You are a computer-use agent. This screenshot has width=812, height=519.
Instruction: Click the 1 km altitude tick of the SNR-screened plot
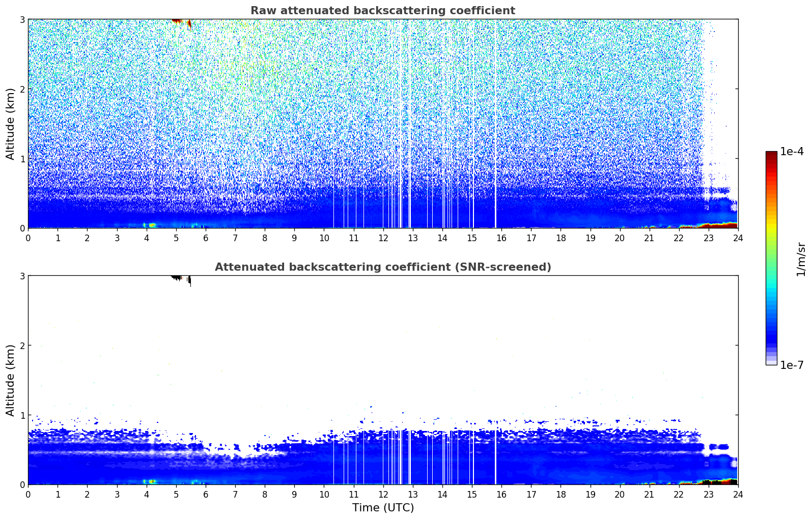coord(22,415)
